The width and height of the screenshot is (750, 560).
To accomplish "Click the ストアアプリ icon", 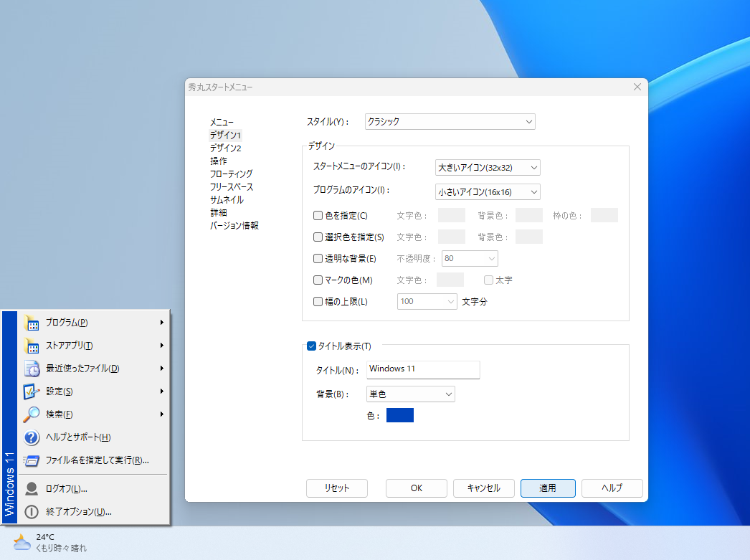I will (x=32, y=345).
